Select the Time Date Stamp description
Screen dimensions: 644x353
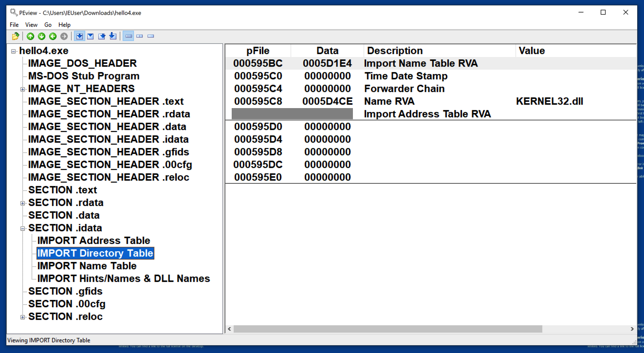[406, 76]
